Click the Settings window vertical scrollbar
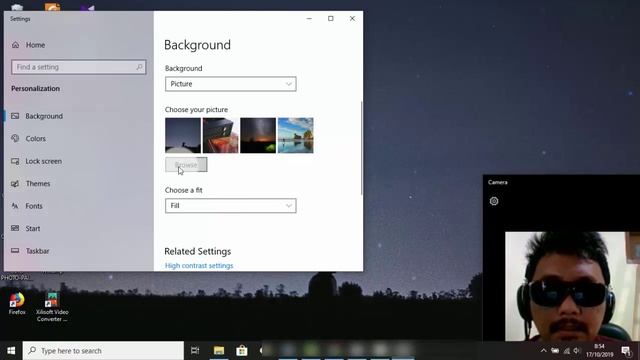Viewport: 640px width, 360px height. (361, 148)
